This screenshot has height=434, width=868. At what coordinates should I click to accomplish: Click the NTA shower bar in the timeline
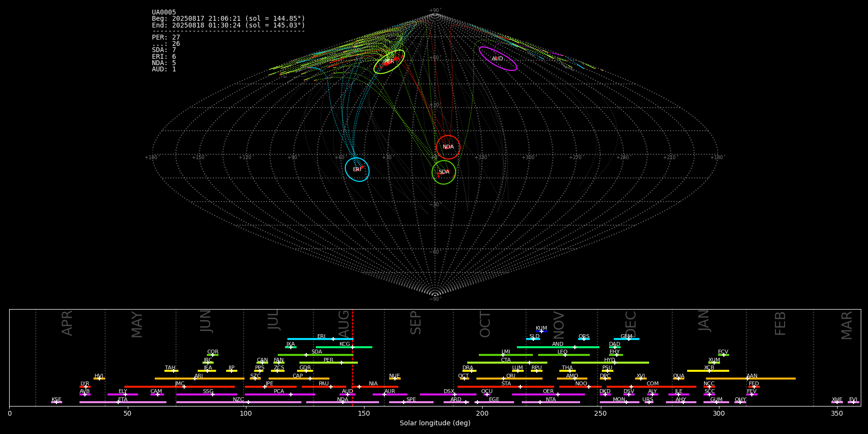pos(551,402)
